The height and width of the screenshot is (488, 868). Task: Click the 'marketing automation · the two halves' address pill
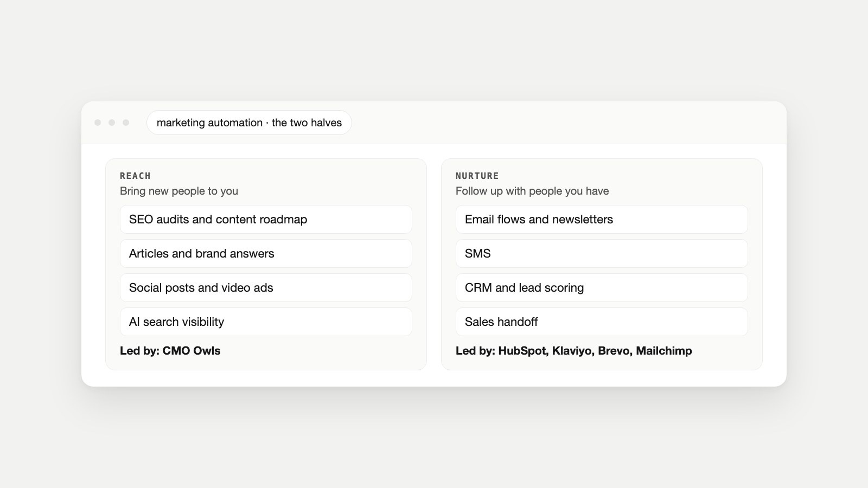[x=249, y=123]
